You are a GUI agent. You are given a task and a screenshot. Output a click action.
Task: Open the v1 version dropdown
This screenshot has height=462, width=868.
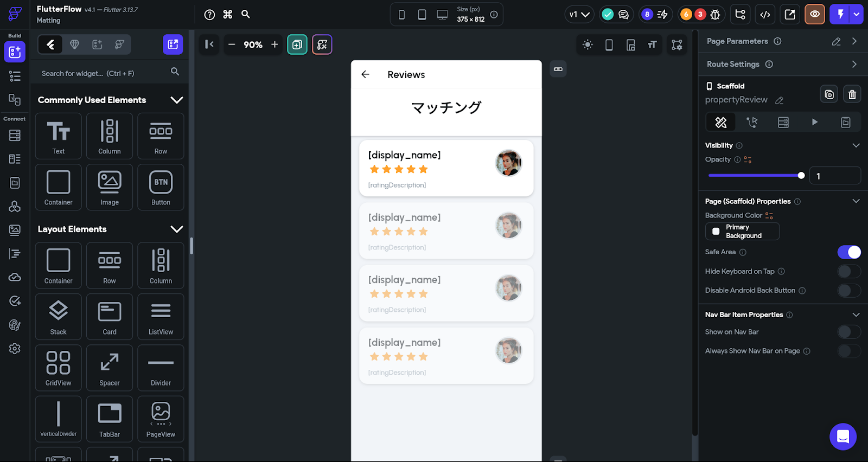579,15
